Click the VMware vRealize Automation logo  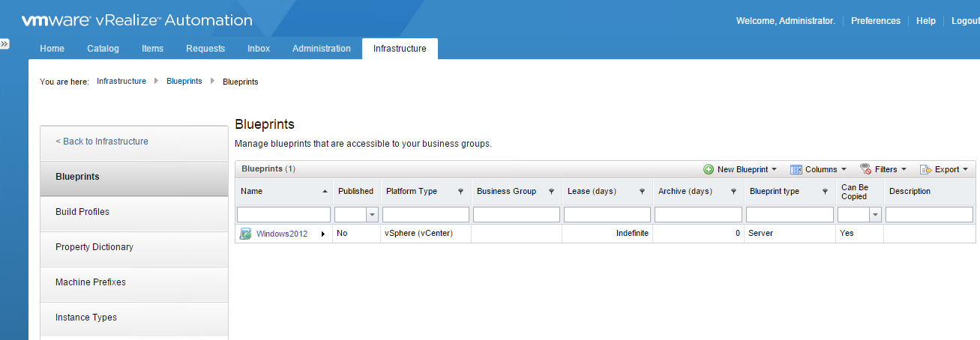(136, 20)
